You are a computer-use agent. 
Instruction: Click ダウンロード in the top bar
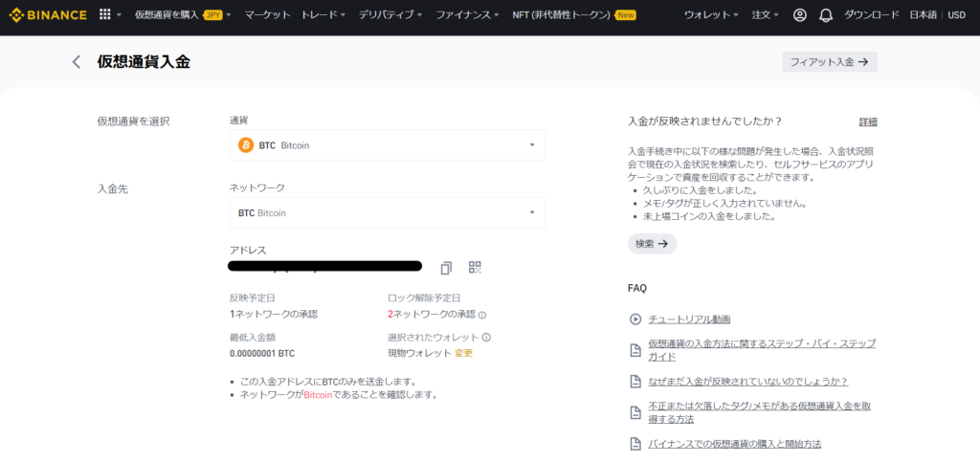tap(871, 15)
